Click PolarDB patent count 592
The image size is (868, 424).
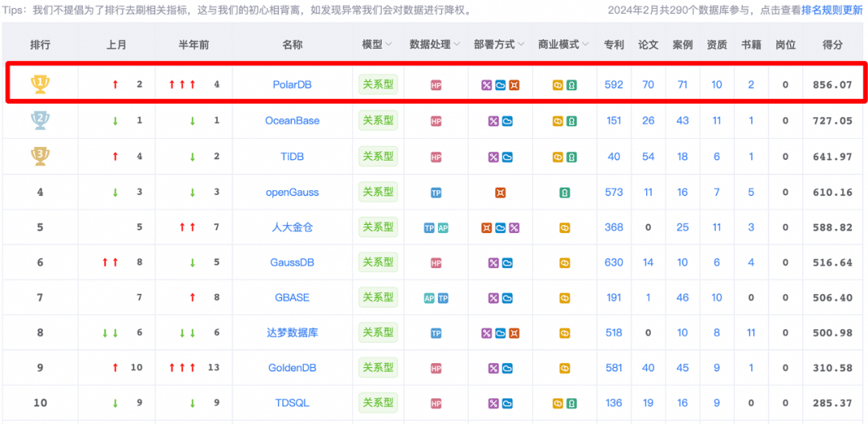pos(614,84)
